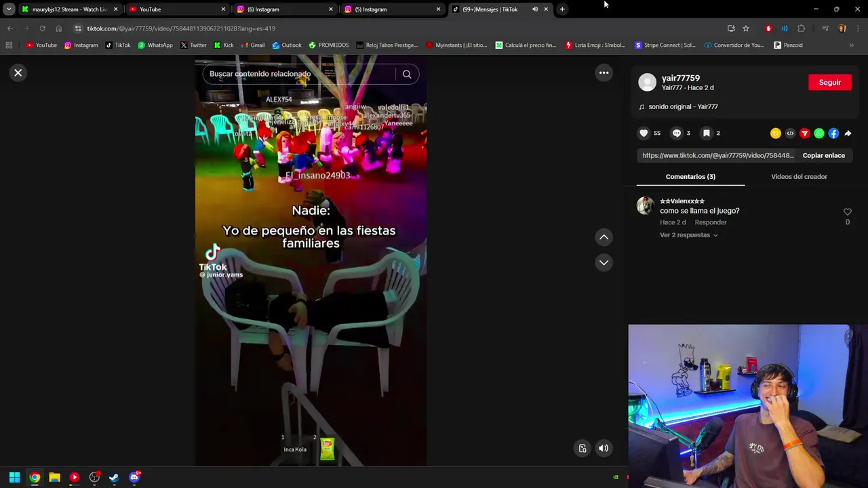Switch to (6) Instagram browser tab

pyautogui.click(x=285, y=9)
